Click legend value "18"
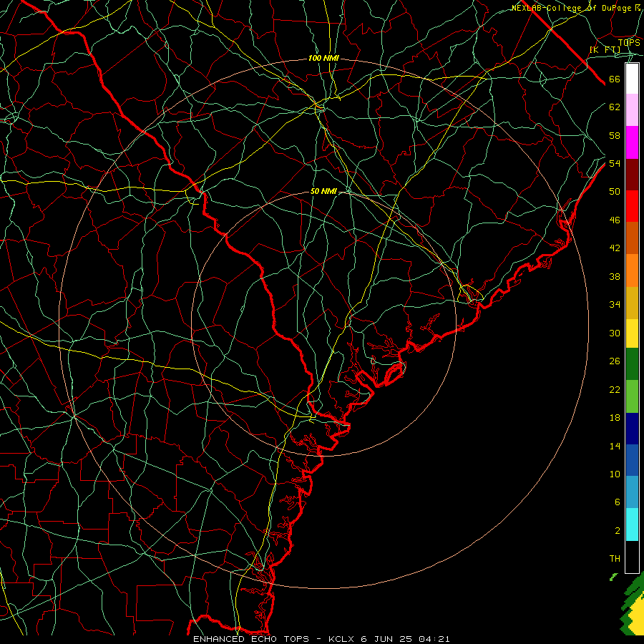The width and height of the screenshot is (644, 644). pos(615,418)
